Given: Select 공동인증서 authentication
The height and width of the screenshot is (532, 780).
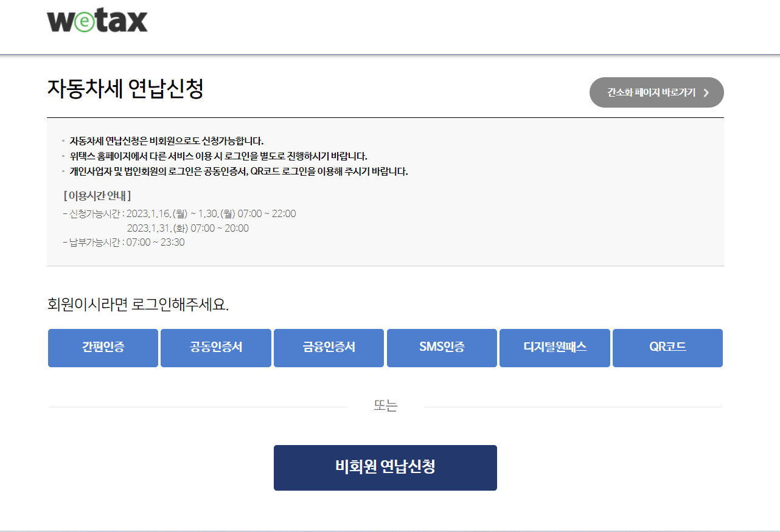Looking at the screenshot, I should [x=215, y=348].
